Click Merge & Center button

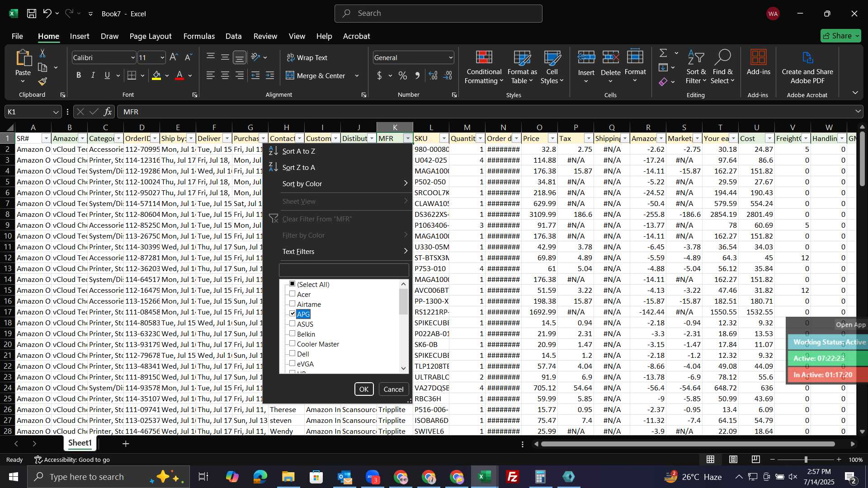pos(316,76)
